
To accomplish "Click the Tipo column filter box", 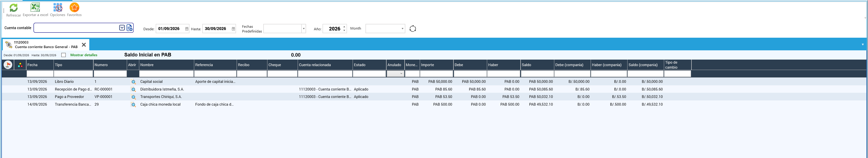I will click(x=73, y=74).
